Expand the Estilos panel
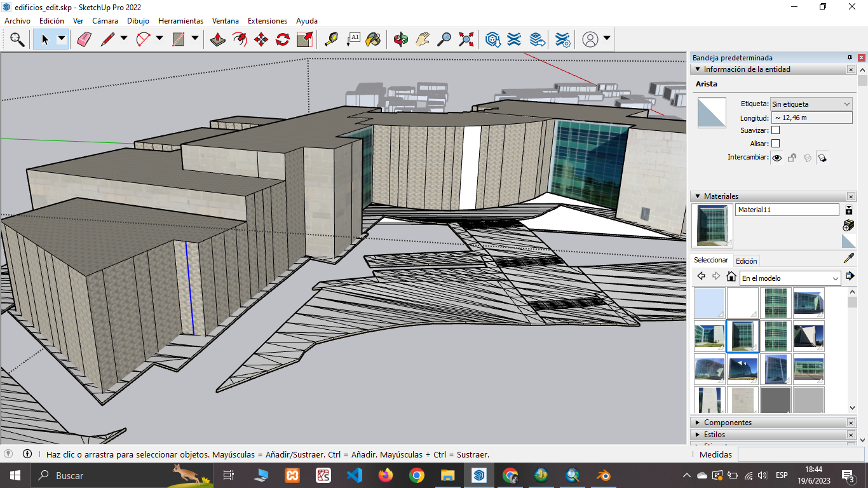Viewport: 868px width, 488px height. click(698, 435)
